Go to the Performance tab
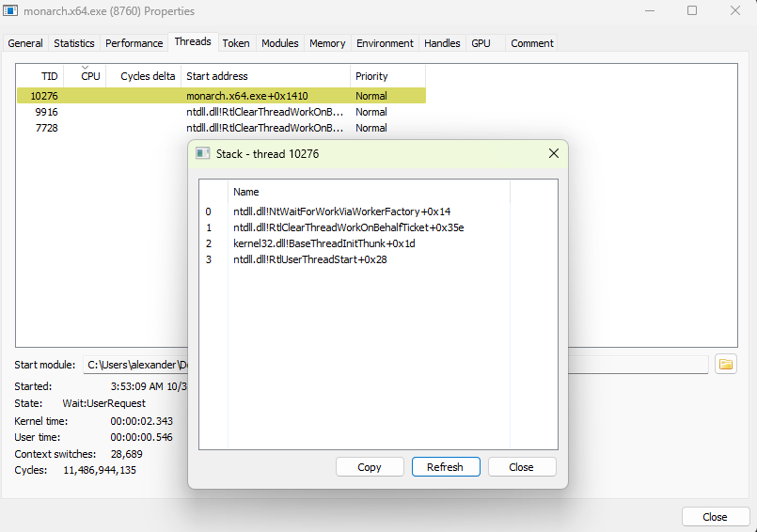The width and height of the screenshot is (757, 532). (x=134, y=43)
